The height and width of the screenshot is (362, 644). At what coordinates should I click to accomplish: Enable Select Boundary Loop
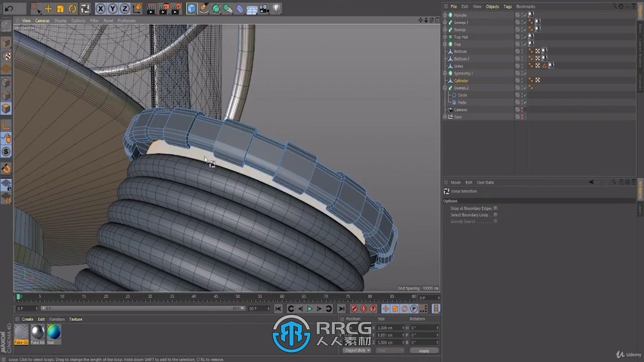click(x=496, y=215)
